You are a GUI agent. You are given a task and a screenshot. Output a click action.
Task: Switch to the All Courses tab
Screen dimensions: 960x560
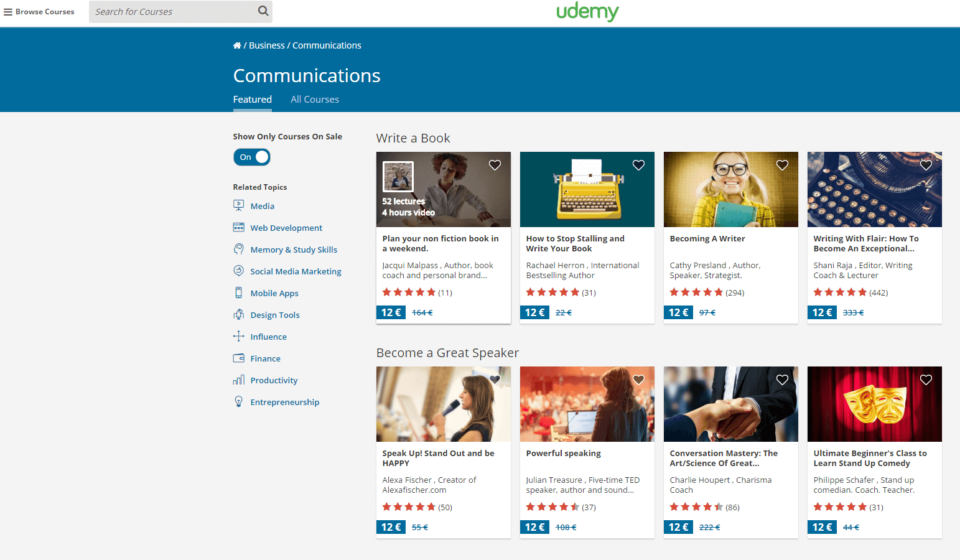click(314, 99)
